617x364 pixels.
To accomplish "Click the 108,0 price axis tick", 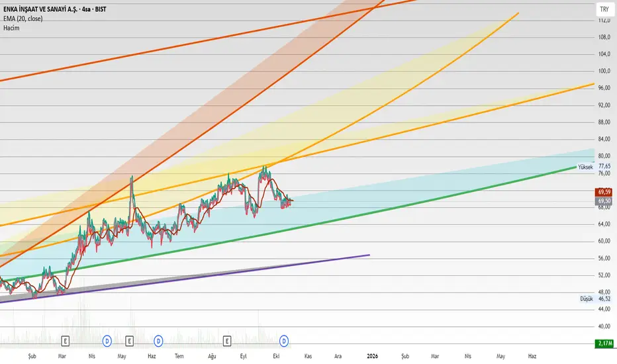I will 604,37.
